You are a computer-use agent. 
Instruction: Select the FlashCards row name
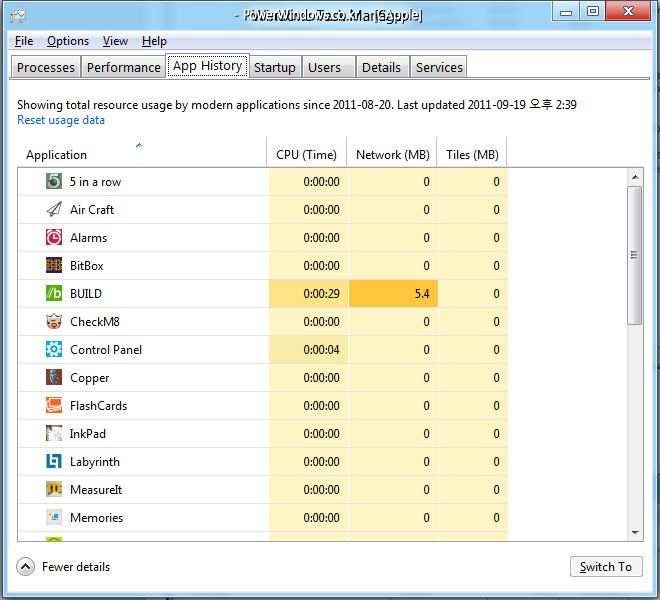coord(98,405)
